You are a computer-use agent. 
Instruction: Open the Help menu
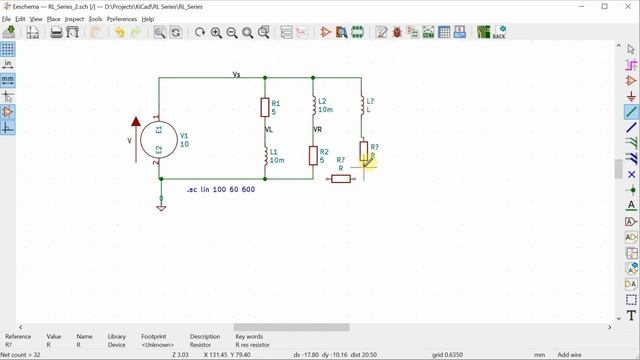(x=148, y=19)
